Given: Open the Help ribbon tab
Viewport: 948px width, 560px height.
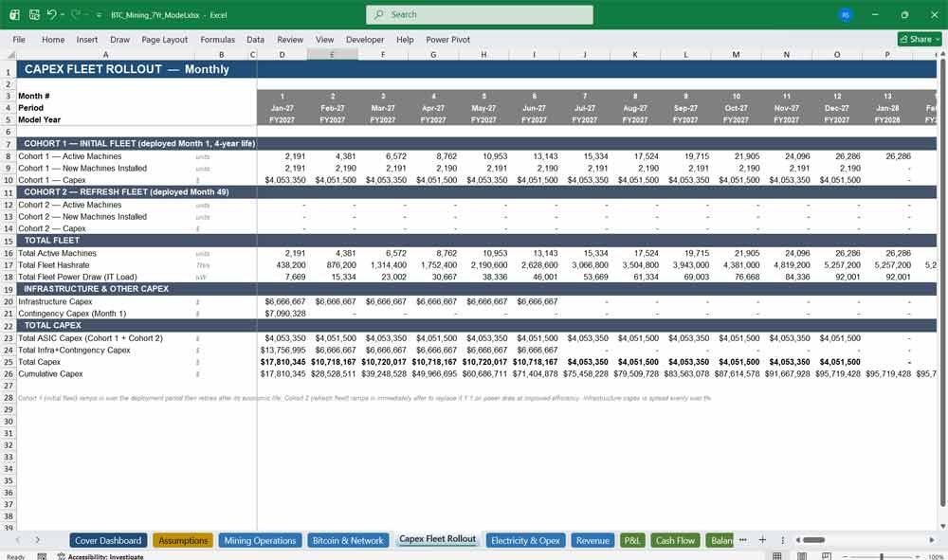Looking at the screenshot, I should pyautogui.click(x=405, y=39).
